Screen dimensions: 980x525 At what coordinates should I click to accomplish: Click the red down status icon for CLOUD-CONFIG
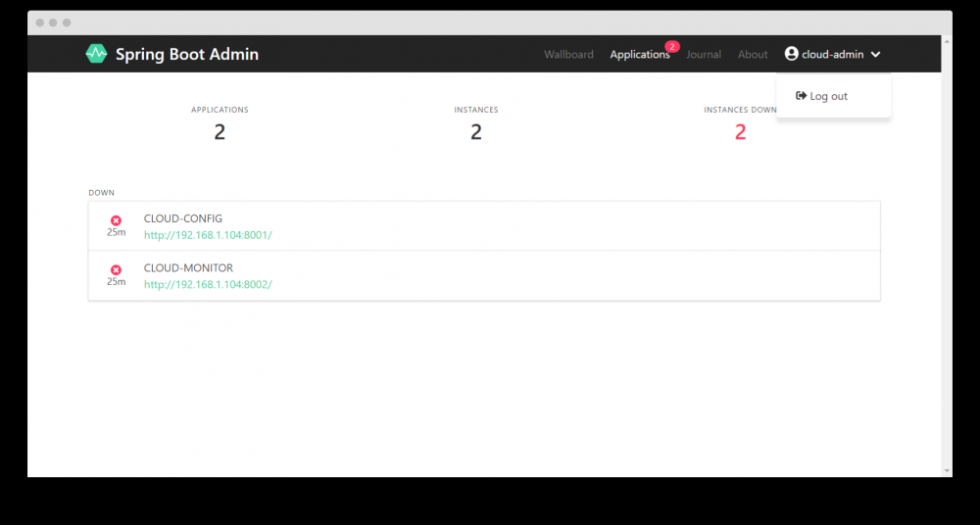116,220
